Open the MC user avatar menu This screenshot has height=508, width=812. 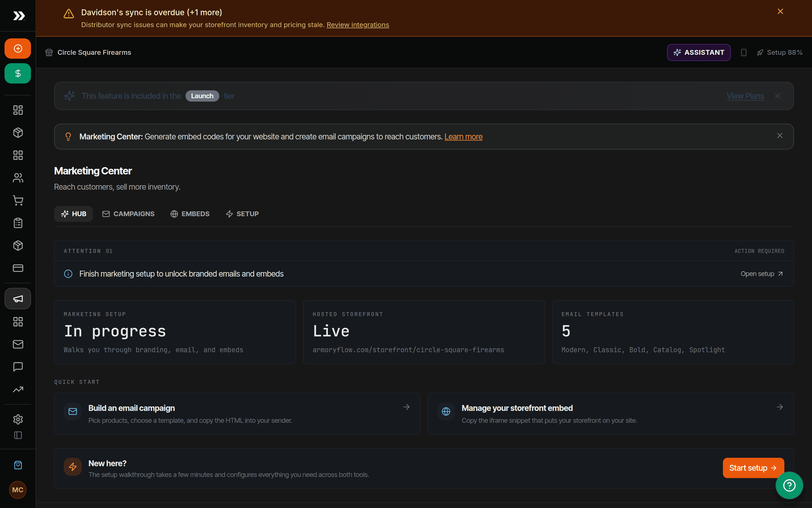click(18, 490)
